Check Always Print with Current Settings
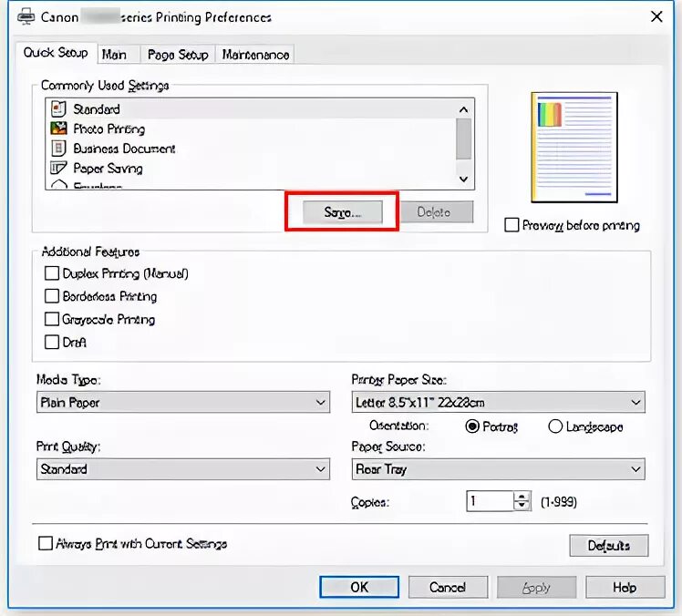The image size is (682, 616). [x=46, y=543]
